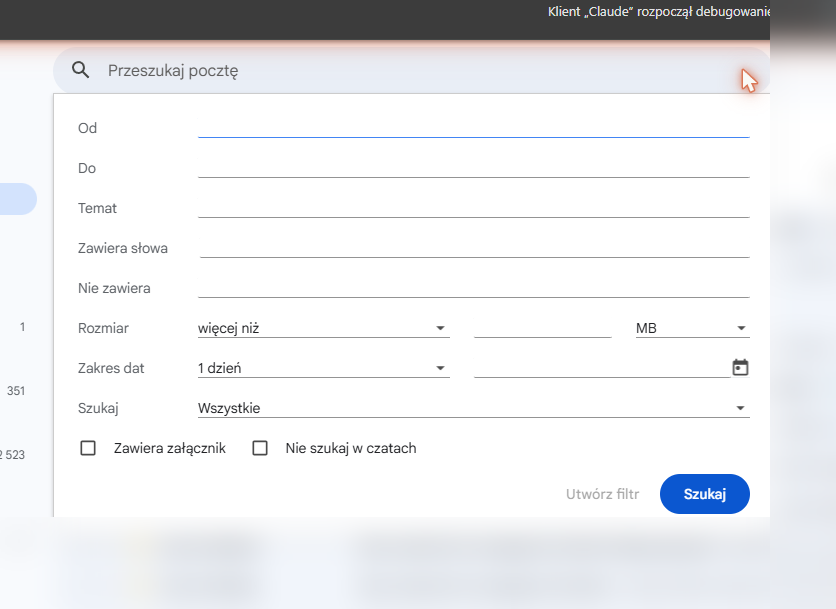Click into the Od sender field
The image size is (836, 609).
[x=473, y=128]
